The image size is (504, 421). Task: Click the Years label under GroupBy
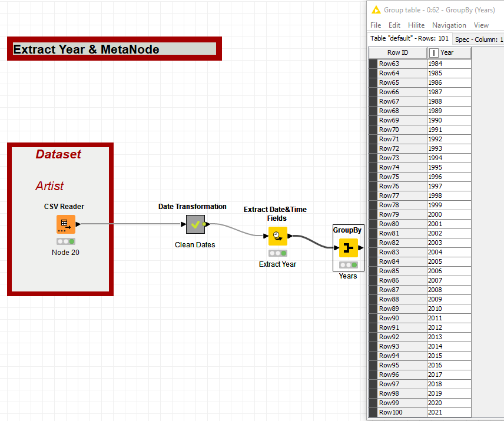[x=348, y=276]
